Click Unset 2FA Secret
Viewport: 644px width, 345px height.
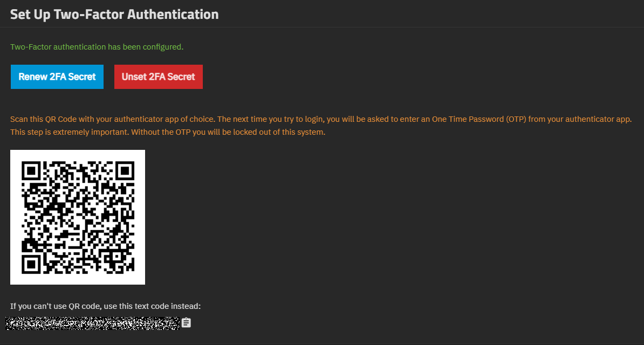(x=158, y=77)
